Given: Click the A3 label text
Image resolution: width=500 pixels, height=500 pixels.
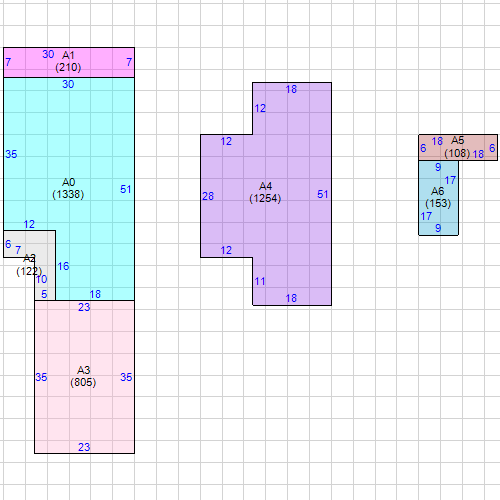Looking at the screenshot, I should click(83, 370).
